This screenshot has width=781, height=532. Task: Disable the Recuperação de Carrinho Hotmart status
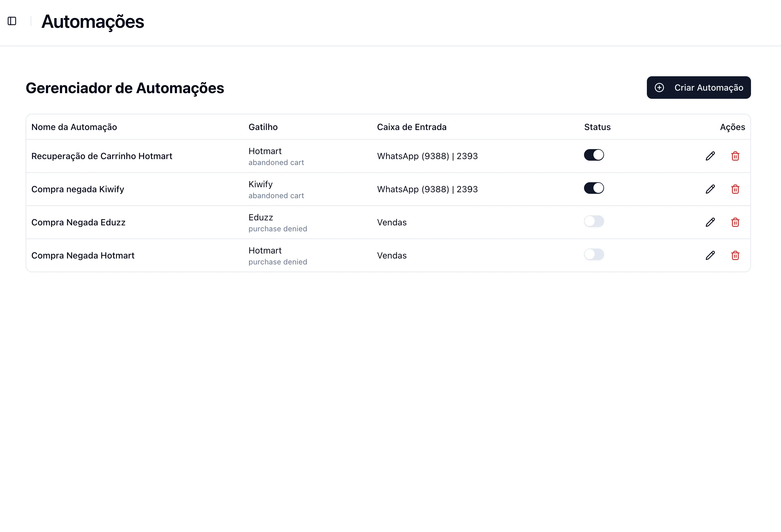pyautogui.click(x=594, y=155)
